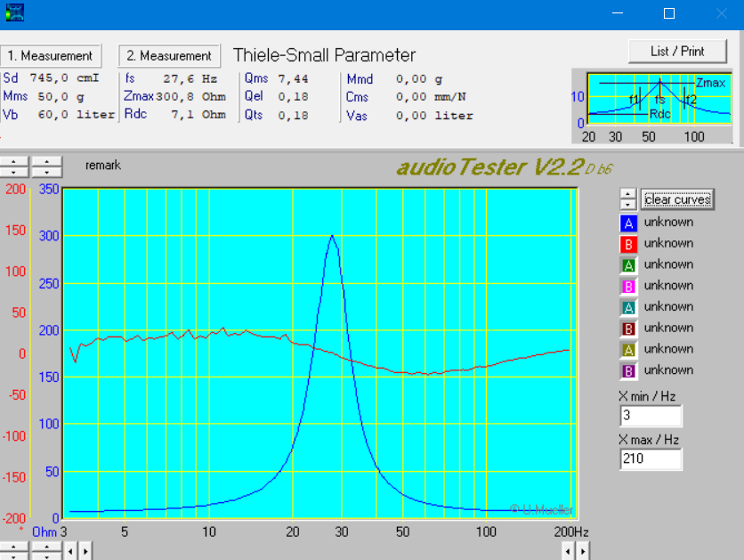Screen dimensions: 744x560
Task: Click down arrow above blue 350 axis label
Action: [x=46, y=172]
